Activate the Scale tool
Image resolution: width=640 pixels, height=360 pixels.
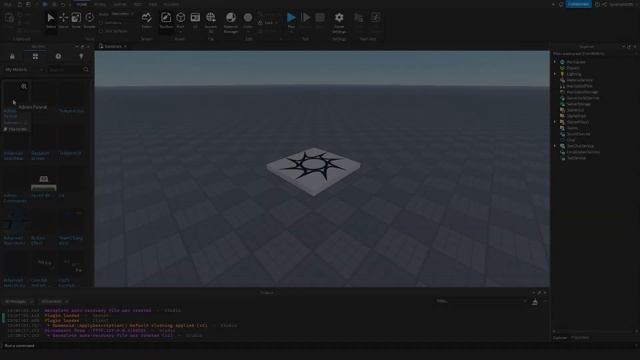click(x=76, y=21)
